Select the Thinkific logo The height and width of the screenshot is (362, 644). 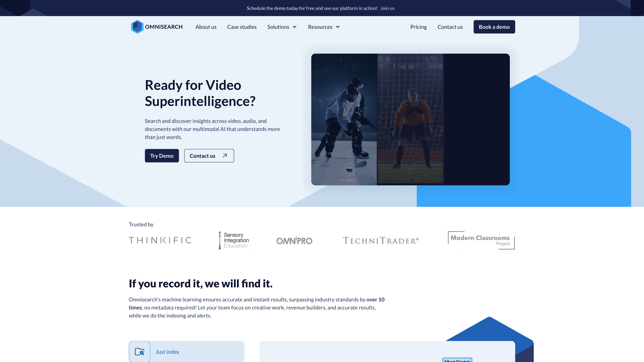(x=160, y=240)
